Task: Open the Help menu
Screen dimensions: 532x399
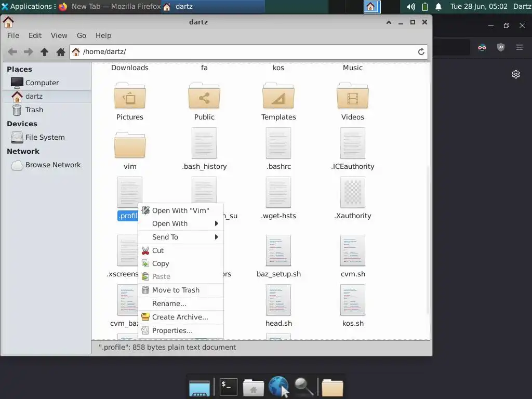Action: tap(103, 36)
